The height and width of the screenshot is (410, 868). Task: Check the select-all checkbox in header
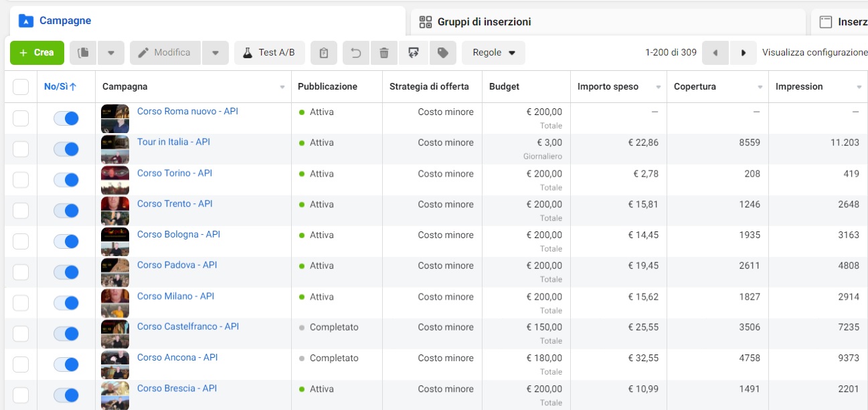click(21, 87)
